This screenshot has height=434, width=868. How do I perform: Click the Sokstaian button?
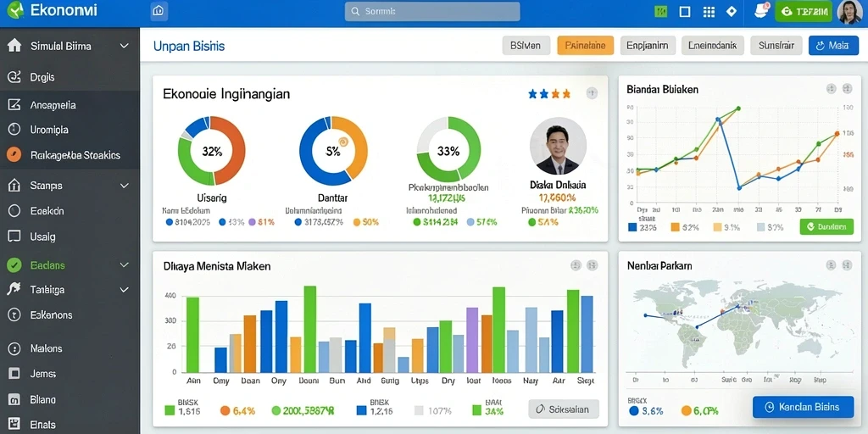click(x=564, y=409)
